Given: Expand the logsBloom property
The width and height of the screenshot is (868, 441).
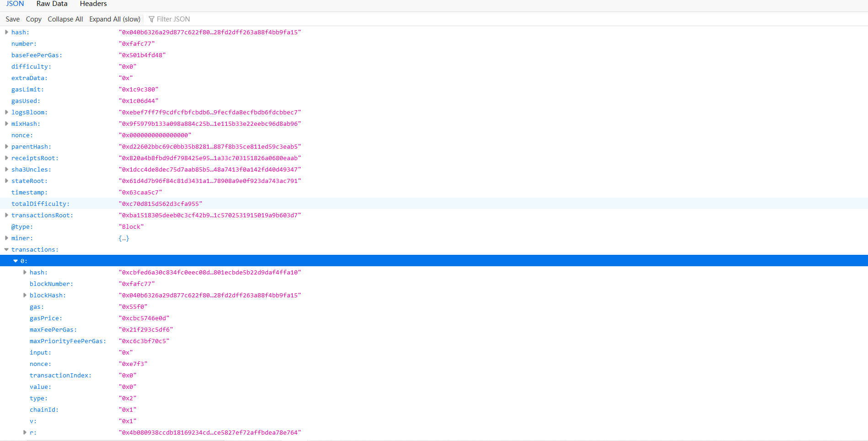Looking at the screenshot, I should coord(6,112).
